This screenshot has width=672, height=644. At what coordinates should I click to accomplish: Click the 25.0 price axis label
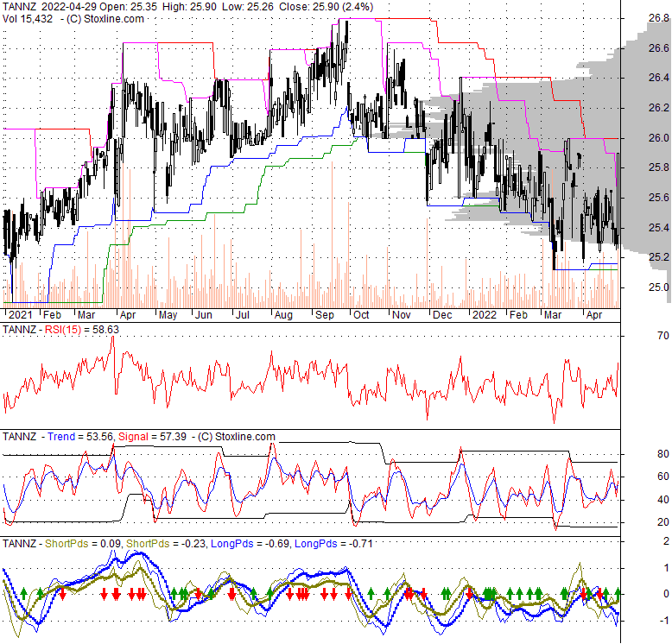click(658, 287)
